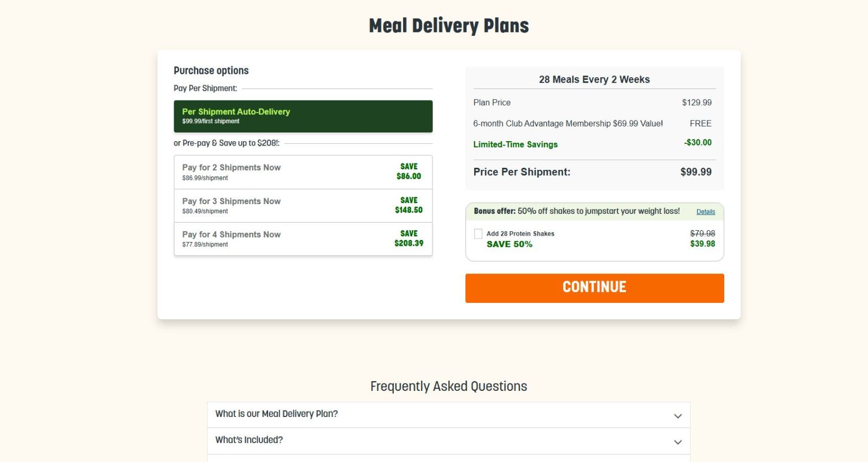Choose Pay for 4 Shipments Now
This screenshot has height=462, width=868.
point(303,239)
